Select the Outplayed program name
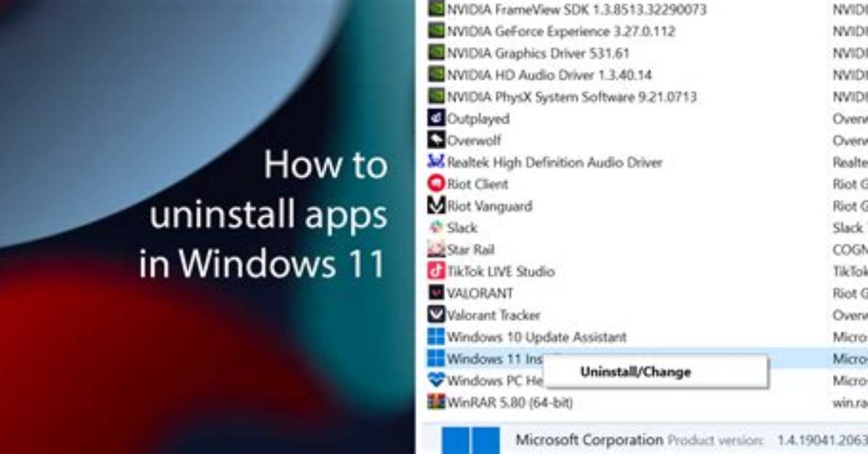Screen dimensions: 868x454 [478, 118]
